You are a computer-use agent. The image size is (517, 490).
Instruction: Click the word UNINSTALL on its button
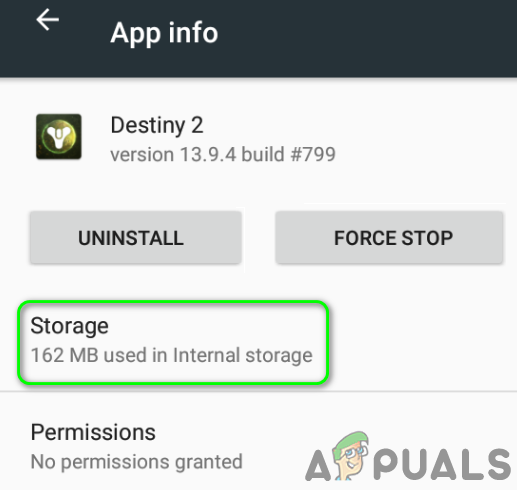tap(131, 238)
